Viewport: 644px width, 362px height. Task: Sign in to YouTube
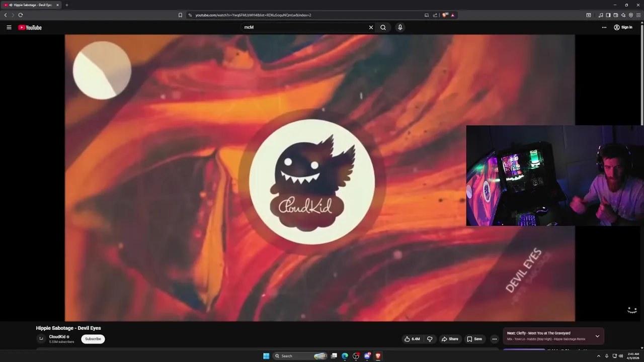click(x=623, y=27)
